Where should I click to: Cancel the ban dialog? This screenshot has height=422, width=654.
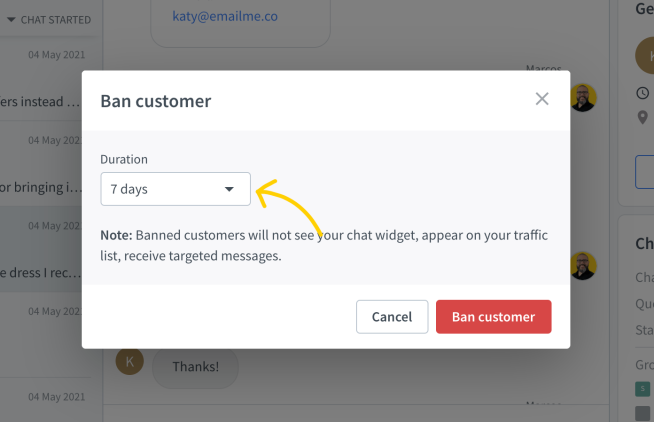pyautogui.click(x=392, y=317)
